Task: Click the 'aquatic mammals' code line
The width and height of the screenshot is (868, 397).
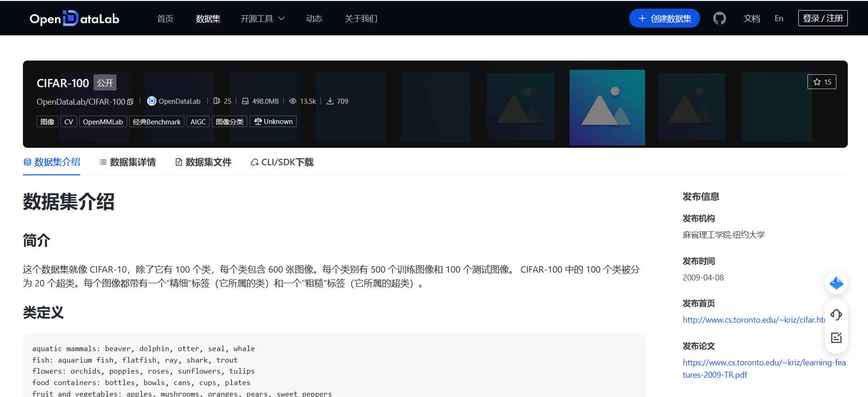Action: pyautogui.click(x=144, y=349)
